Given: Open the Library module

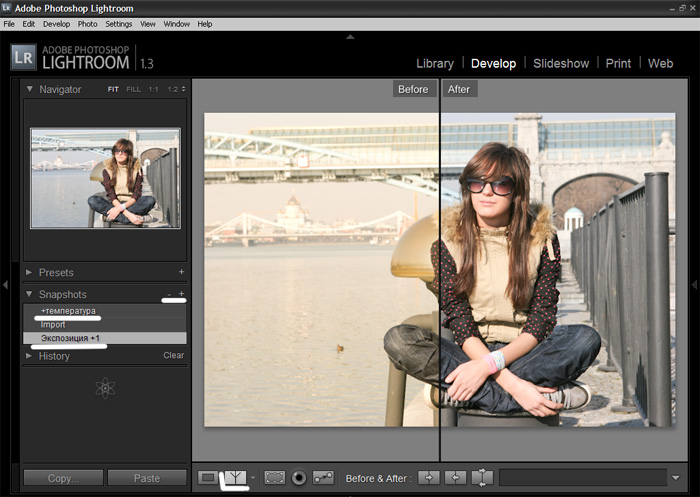Looking at the screenshot, I should (434, 63).
